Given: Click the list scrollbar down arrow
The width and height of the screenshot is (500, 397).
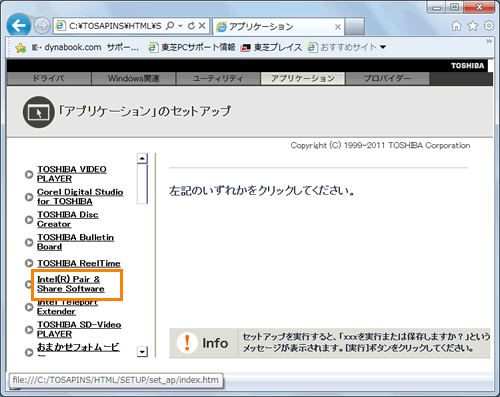Looking at the screenshot, I should 142,352.
